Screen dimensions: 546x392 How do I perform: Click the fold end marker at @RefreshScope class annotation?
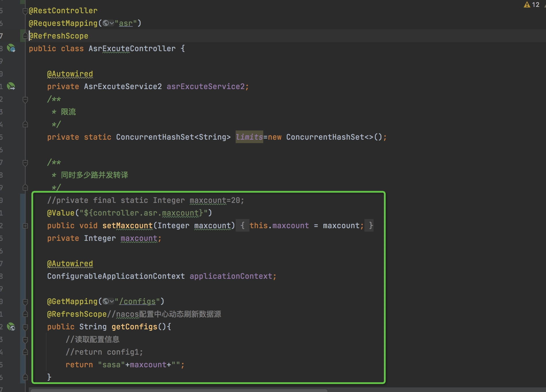(x=25, y=36)
